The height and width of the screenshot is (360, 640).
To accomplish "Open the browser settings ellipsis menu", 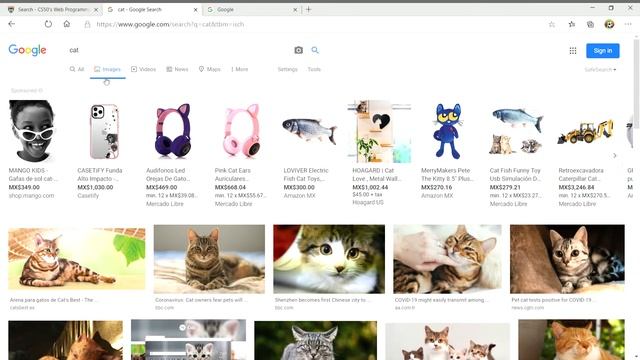I will point(628,24).
